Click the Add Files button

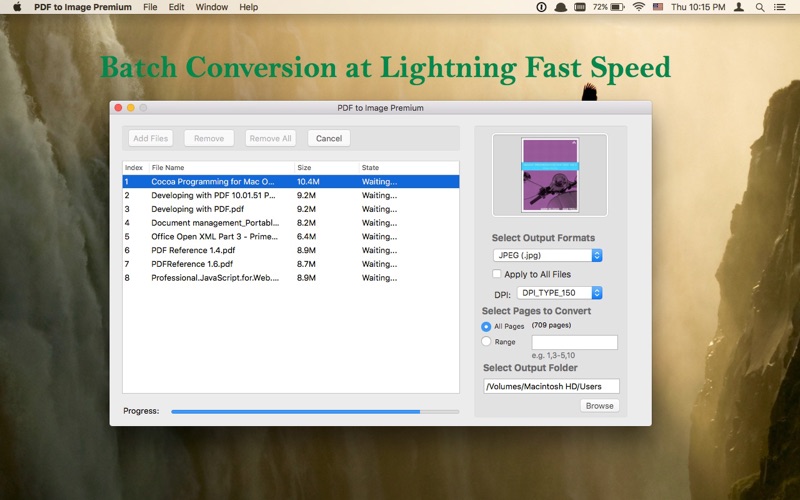pyautogui.click(x=151, y=138)
